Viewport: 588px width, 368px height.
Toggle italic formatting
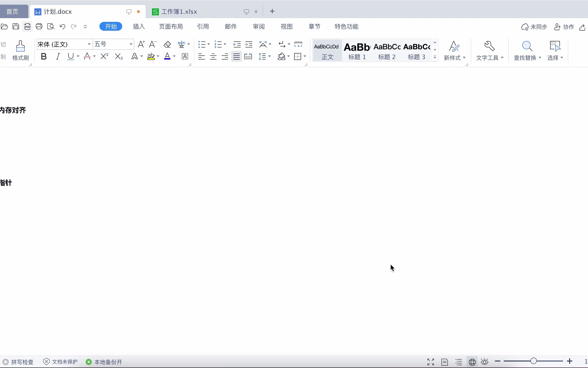point(58,57)
